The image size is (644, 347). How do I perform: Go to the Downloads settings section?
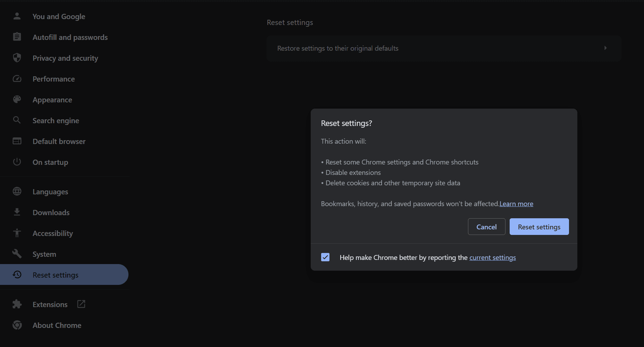point(51,213)
